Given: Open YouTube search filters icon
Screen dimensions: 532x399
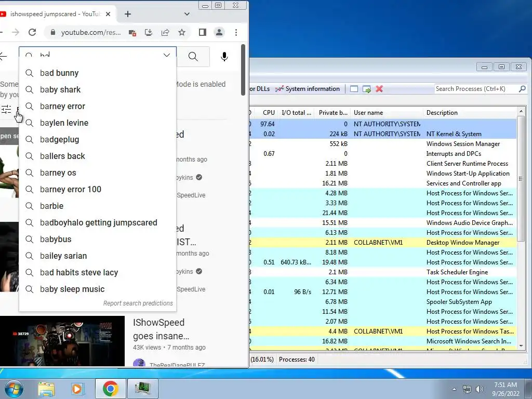Looking at the screenshot, I should click(x=6, y=109).
